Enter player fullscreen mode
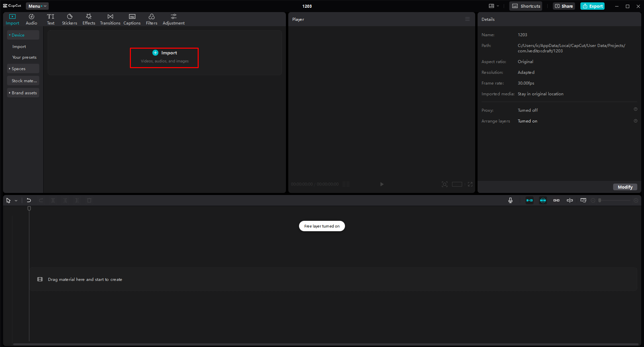 tap(470, 184)
